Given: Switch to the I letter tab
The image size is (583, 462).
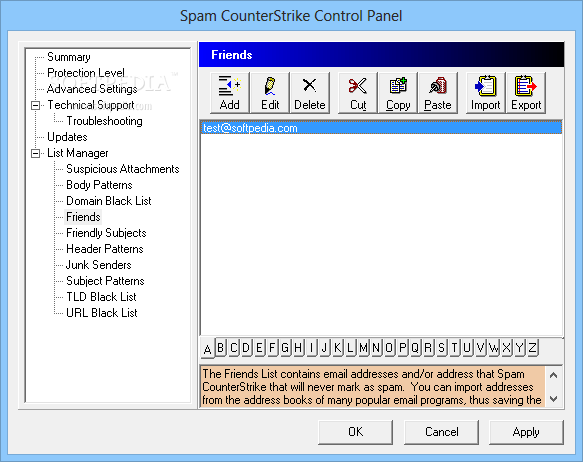Looking at the screenshot, I should (x=311, y=348).
